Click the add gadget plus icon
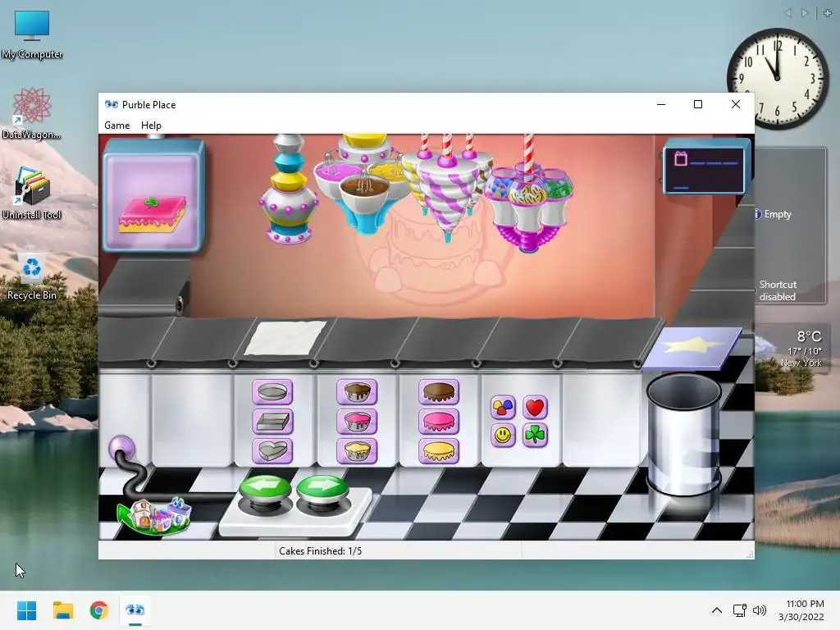The width and height of the screenshot is (840, 630). (x=828, y=13)
